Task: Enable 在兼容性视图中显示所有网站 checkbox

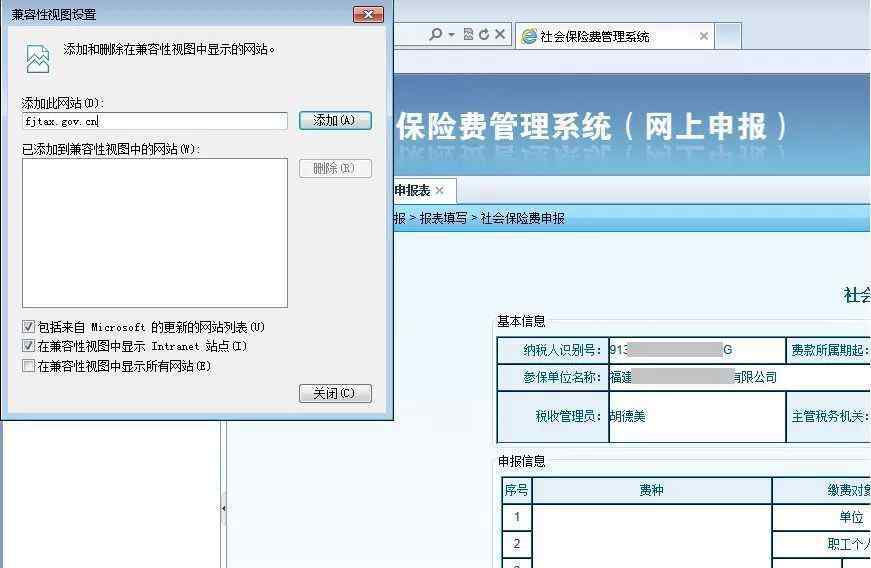Action: [x=29, y=366]
